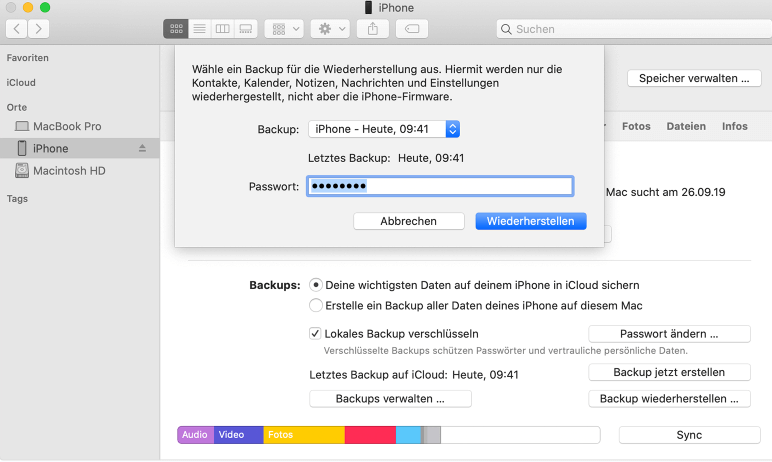Viewport: 772px width, 462px height.
Task: Select iPhone in the sidebar
Action: tap(80, 148)
